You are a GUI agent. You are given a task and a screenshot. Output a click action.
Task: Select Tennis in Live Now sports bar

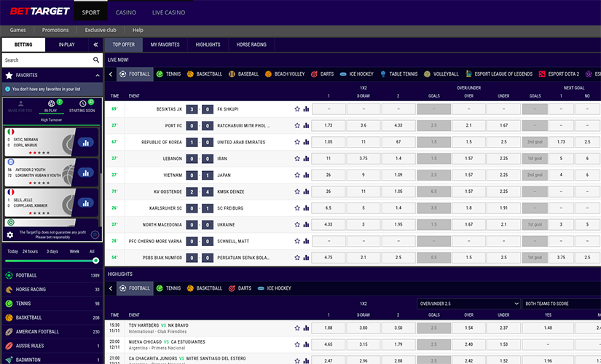tap(169, 74)
